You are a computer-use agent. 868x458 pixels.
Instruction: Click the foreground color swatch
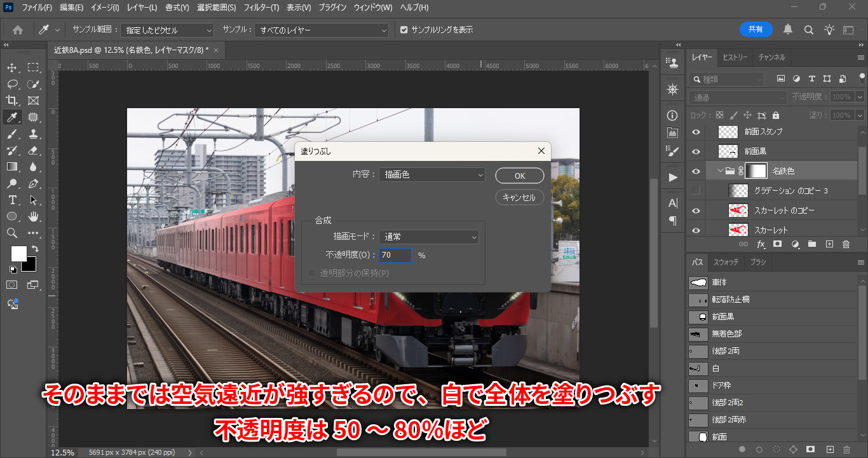18,253
